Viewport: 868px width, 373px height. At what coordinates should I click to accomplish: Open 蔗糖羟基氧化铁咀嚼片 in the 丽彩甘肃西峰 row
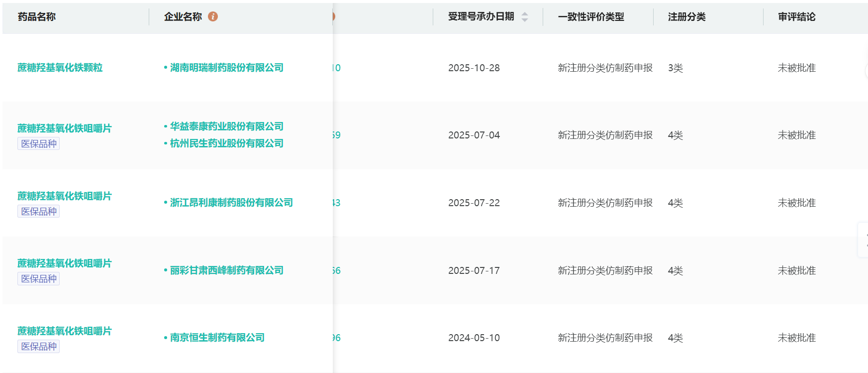(x=65, y=263)
